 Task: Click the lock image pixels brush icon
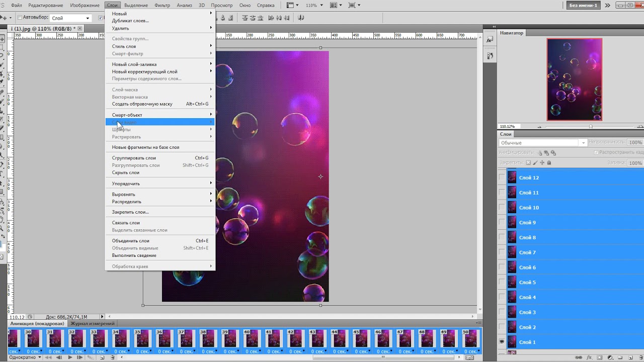pos(535,163)
